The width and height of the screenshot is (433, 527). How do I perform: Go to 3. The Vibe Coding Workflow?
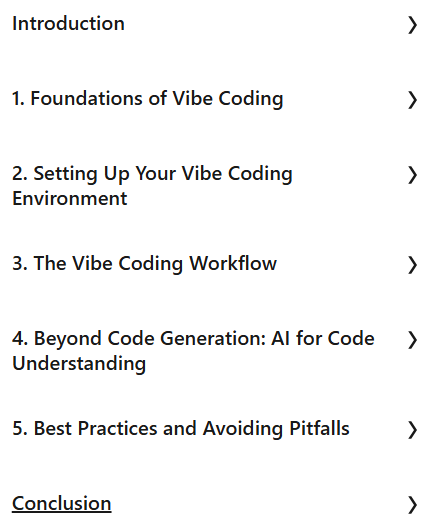point(145,263)
